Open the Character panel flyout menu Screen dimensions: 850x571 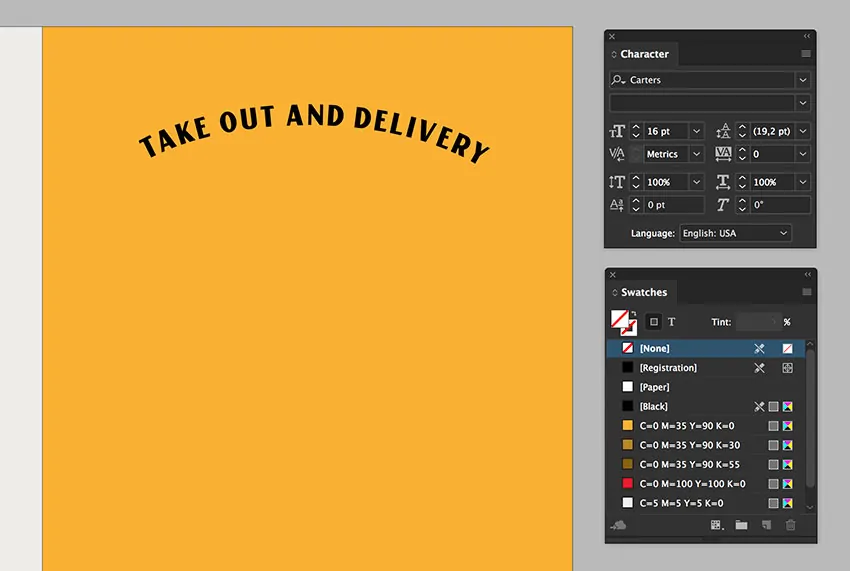(806, 54)
